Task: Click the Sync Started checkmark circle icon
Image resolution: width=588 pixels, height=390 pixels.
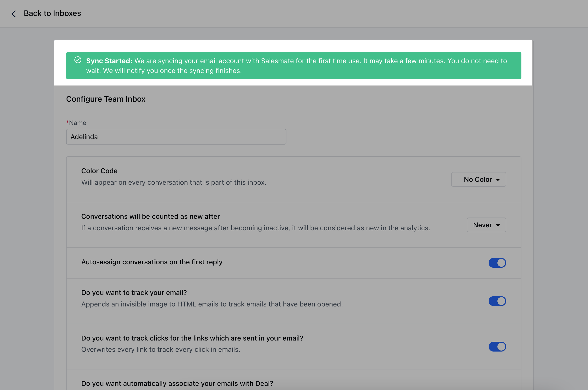Action: pyautogui.click(x=78, y=60)
